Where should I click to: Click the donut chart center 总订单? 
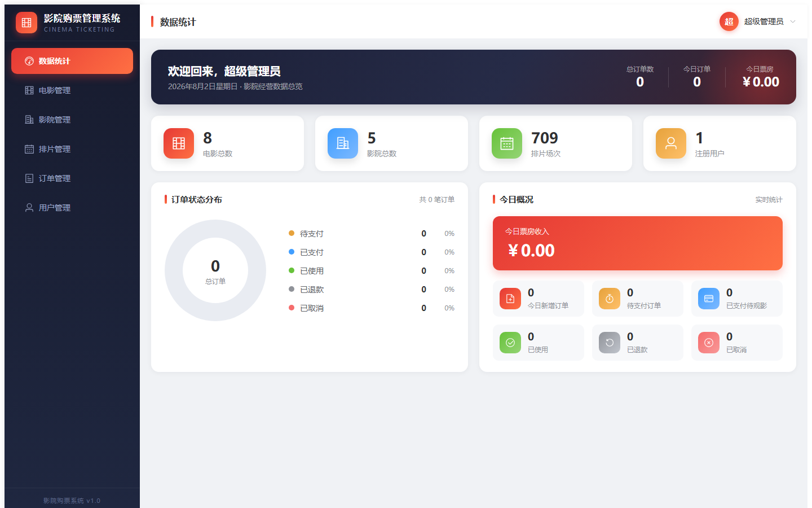[215, 271]
